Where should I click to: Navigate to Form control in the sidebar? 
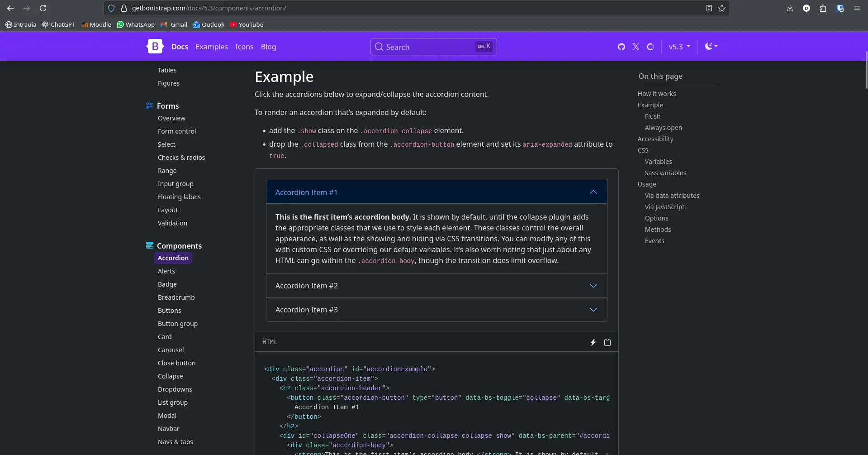(x=177, y=131)
